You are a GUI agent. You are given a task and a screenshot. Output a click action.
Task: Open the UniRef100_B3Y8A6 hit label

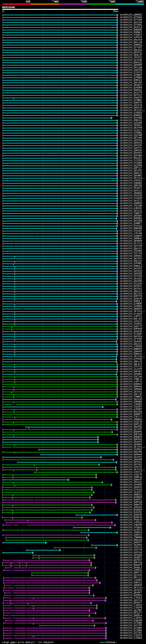131,118
